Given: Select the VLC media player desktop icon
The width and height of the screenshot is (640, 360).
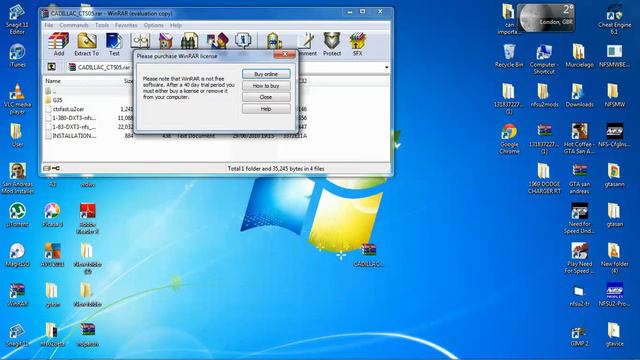Looking at the screenshot, I should [17, 98].
